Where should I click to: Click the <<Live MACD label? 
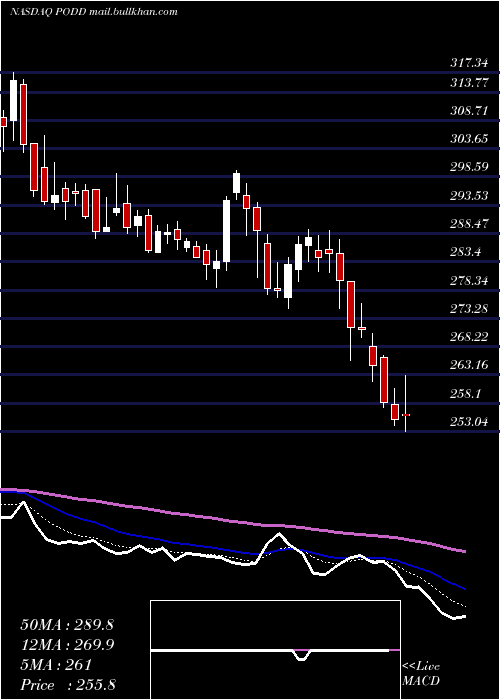point(421,674)
